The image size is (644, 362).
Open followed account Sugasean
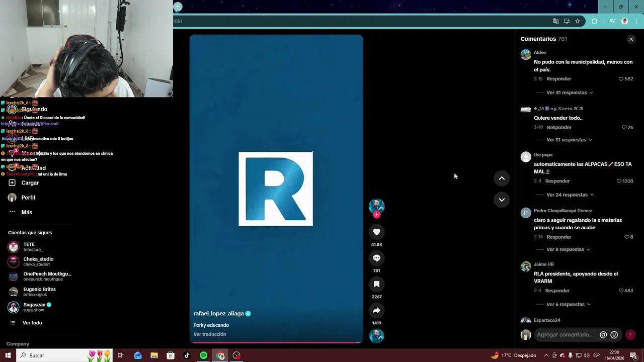tap(30, 307)
